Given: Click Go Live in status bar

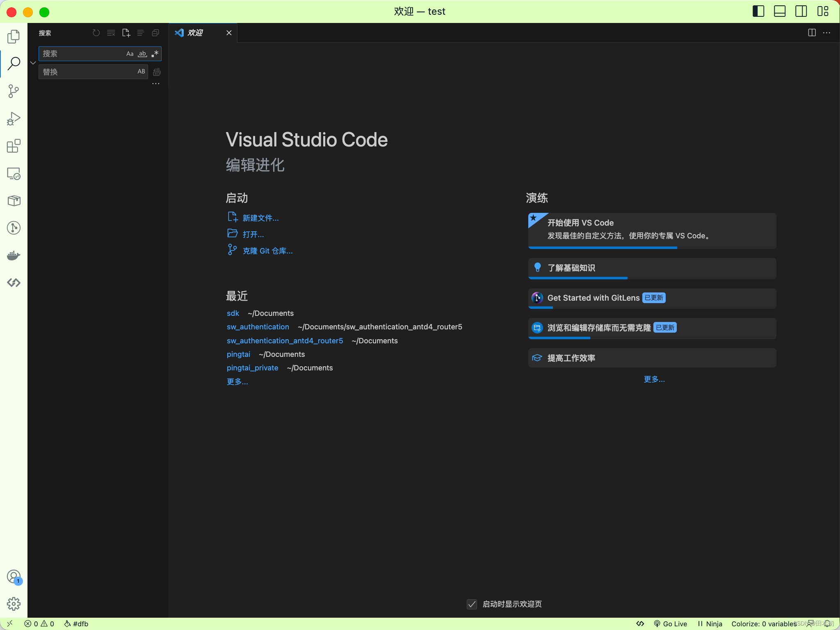Looking at the screenshot, I should [x=670, y=623].
